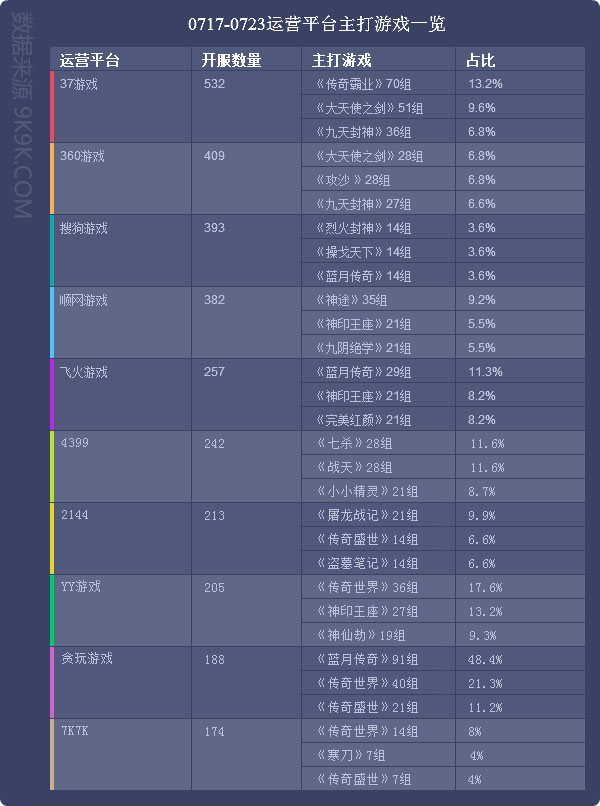
Task: Click the 顺网游戏 platform name
Action: point(84,300)
